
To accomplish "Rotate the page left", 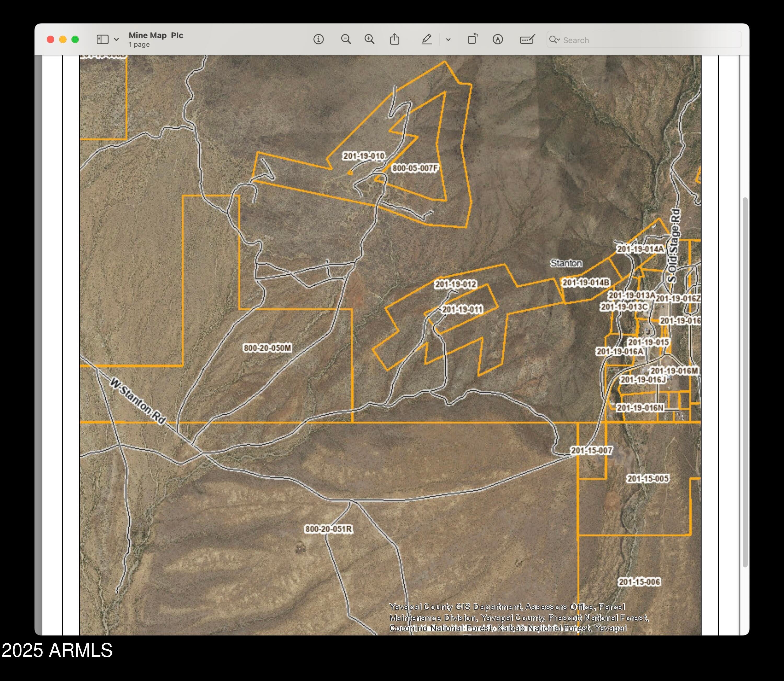I will [472, 39].
